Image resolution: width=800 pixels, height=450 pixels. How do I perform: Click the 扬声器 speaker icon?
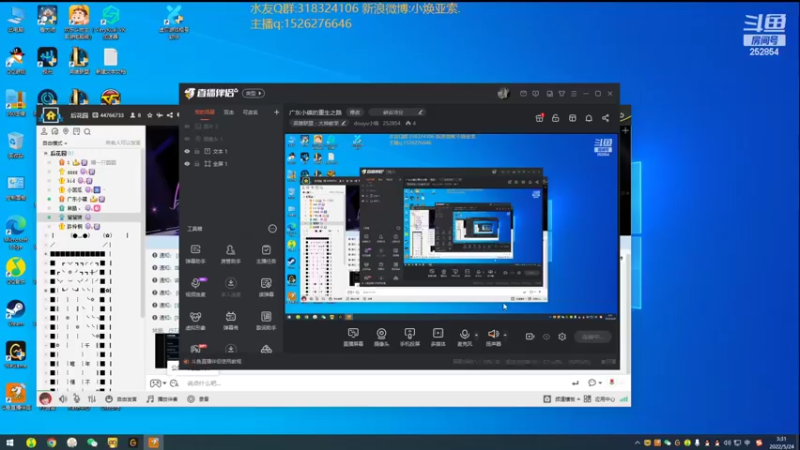pyautogui.click(x=493, y=334)
